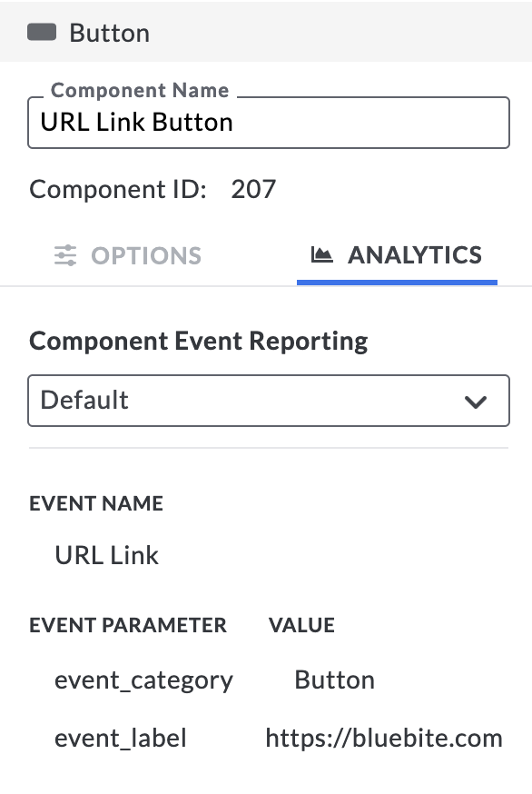
Task: Open Component Event Reporting dropdown
Action: coord(269,401)
